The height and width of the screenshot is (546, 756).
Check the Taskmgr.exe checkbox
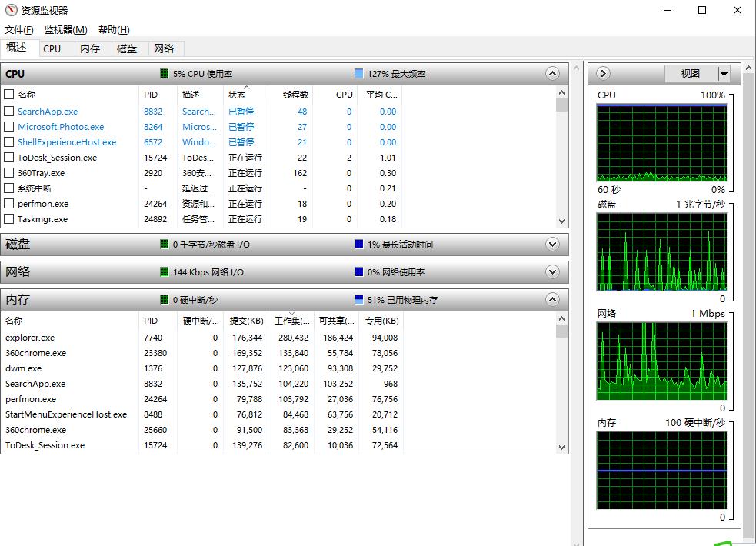(8, 219)
